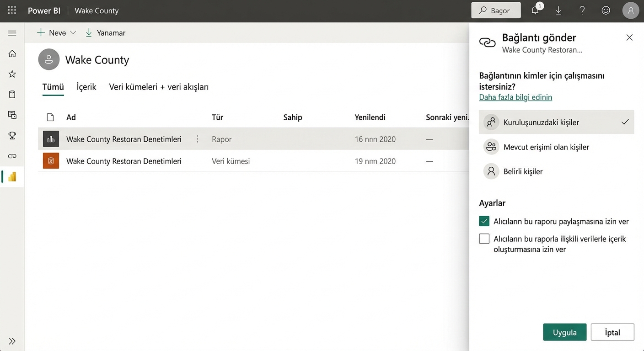Open the notifications bell icon

(x=535, y=11)
